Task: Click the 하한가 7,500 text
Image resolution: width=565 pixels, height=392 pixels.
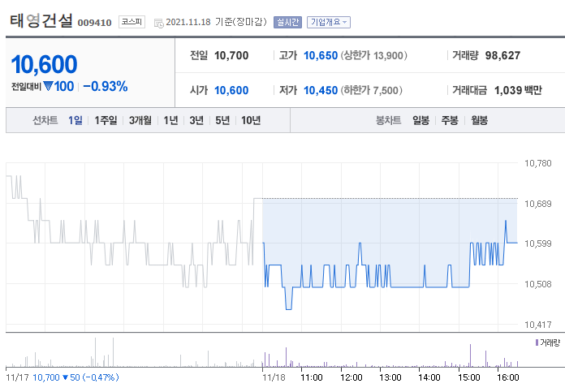Action: click(372, 90)
